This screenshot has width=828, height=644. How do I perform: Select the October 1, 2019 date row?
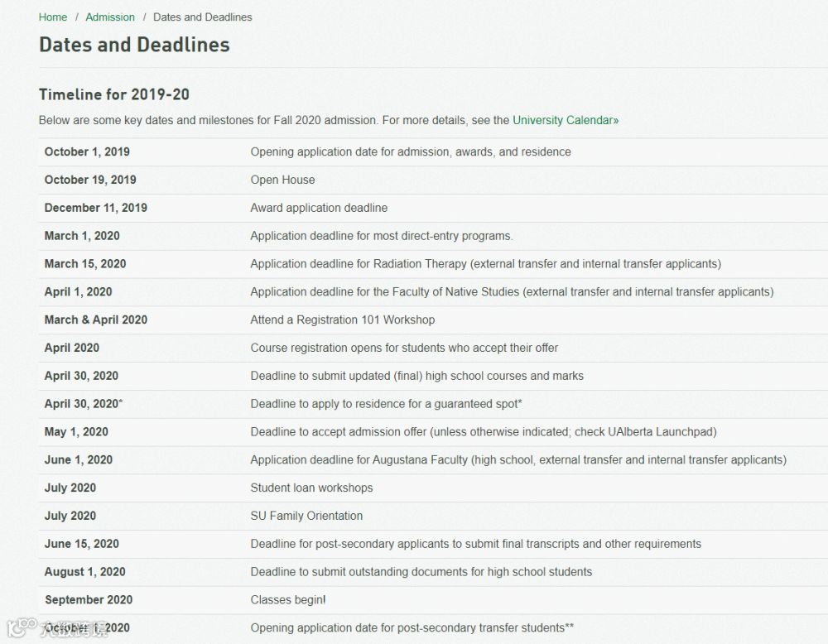click(433, 152)
